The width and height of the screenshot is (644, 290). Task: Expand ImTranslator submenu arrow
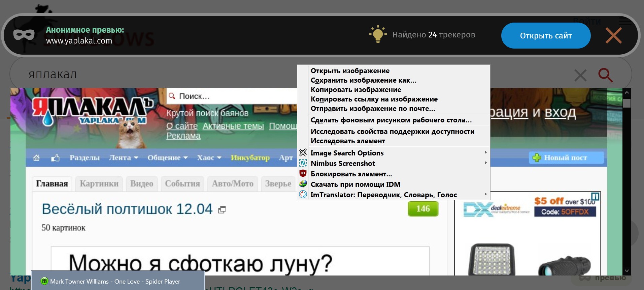point(486,194)
